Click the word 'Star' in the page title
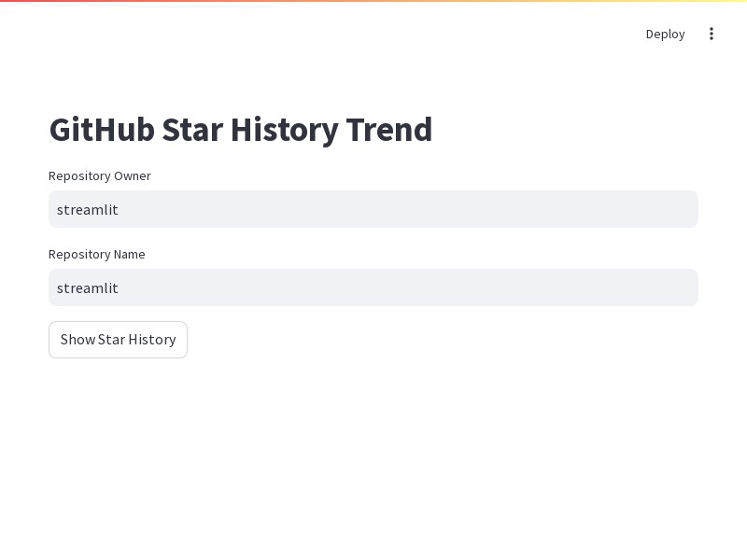Image resolution: width=747 pixels, height=560 pixels. [192, 130]
